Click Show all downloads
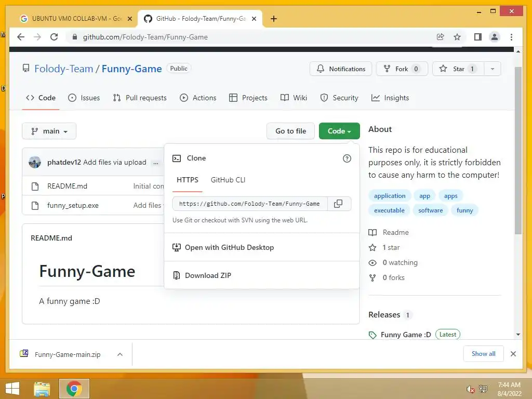 484,354
